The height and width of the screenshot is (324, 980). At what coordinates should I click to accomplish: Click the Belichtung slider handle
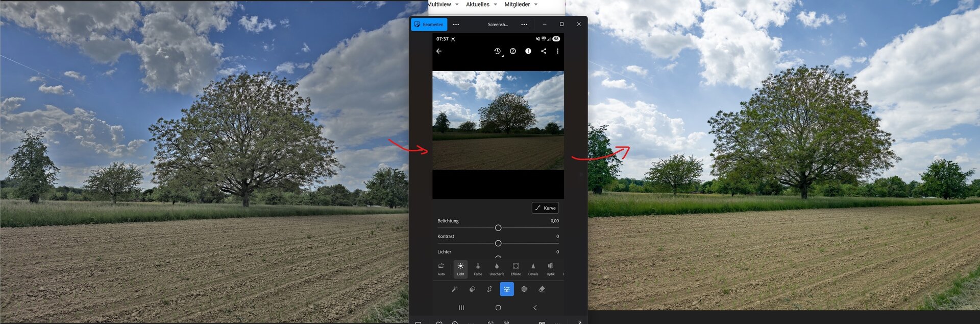498,228
